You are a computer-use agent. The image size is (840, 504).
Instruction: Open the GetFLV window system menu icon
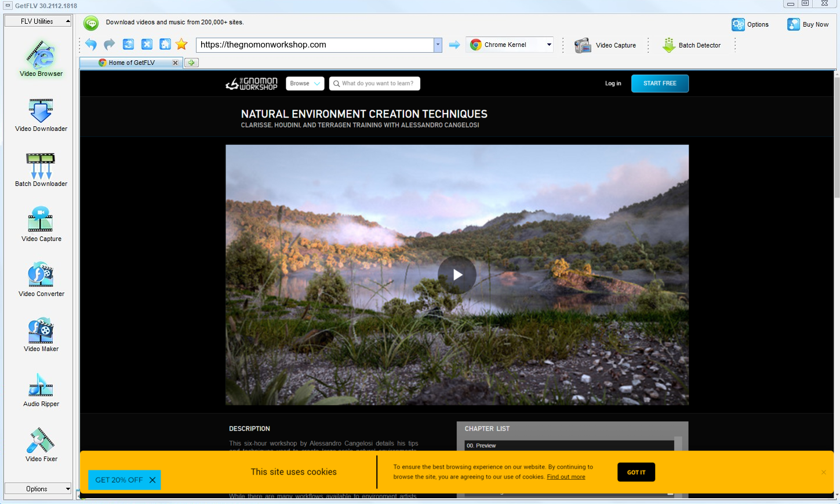click(8, 5)
